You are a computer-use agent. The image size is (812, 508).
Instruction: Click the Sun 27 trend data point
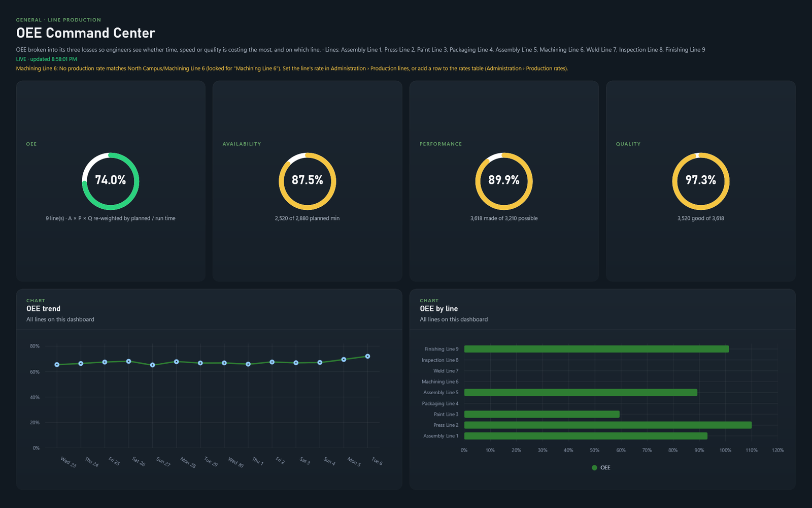(x=153, y=365)
